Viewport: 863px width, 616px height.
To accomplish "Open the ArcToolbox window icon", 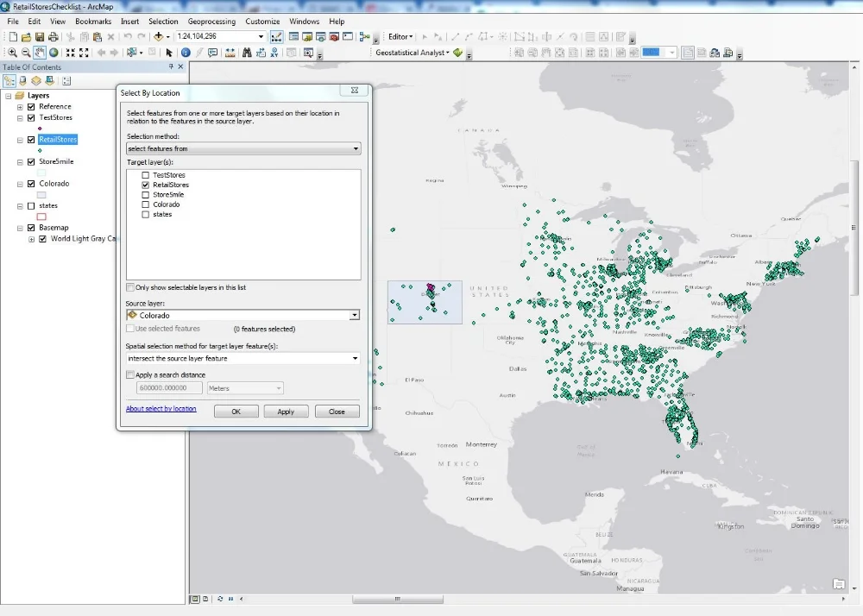I will 334,37.
